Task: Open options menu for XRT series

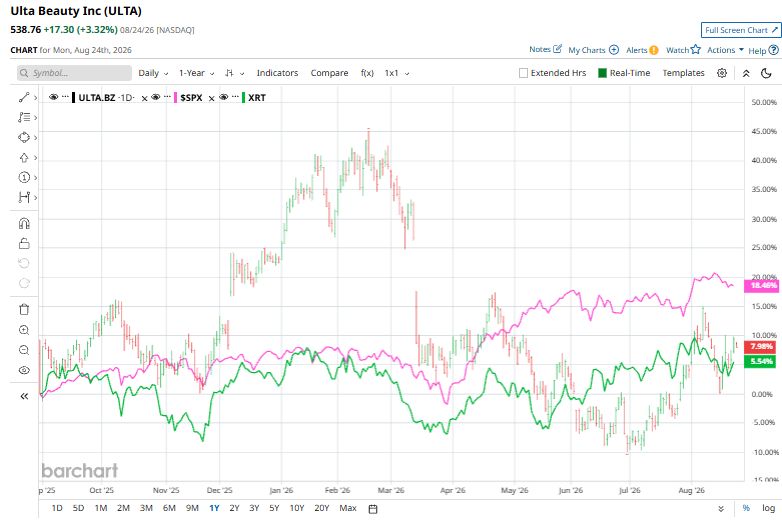Action: click(235, 97)
